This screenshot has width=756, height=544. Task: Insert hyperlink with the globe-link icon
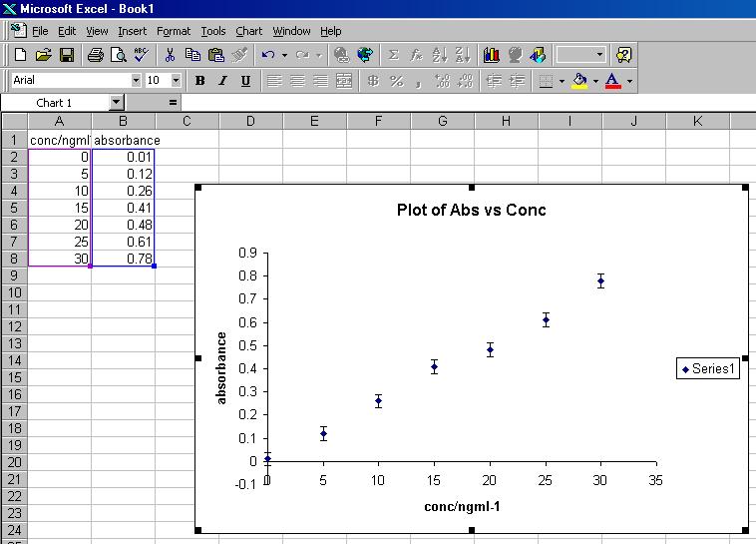(x=342, y=55)
